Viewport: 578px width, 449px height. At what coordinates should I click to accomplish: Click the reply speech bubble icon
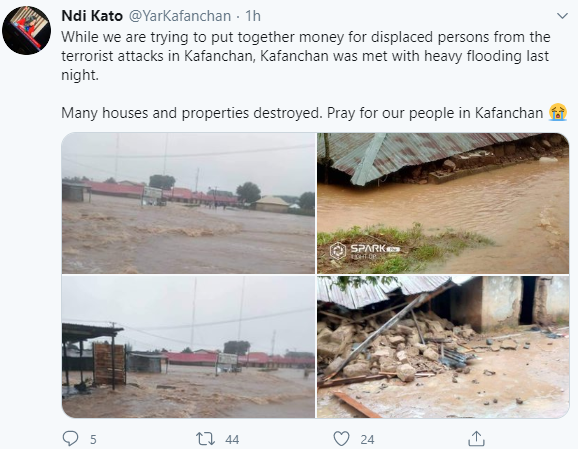70,439
